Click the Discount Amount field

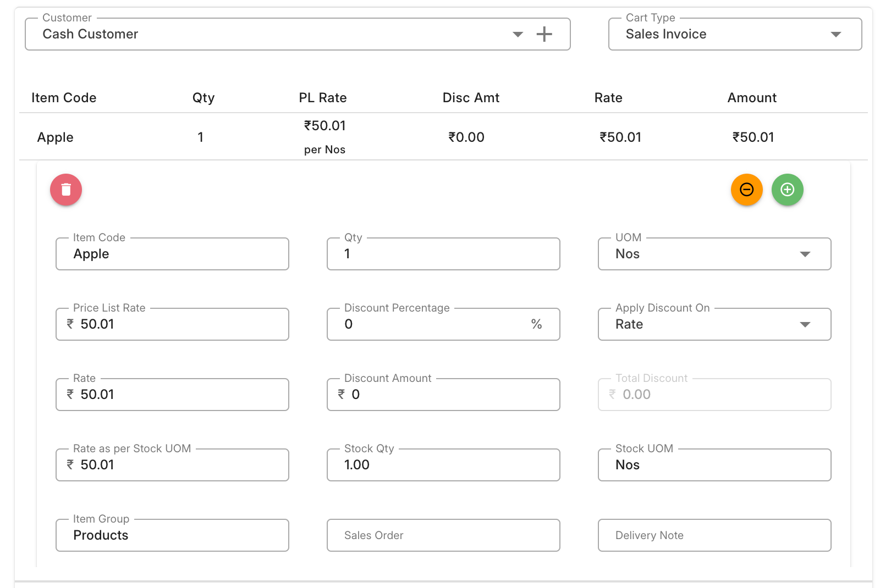[x=443, y=395]
